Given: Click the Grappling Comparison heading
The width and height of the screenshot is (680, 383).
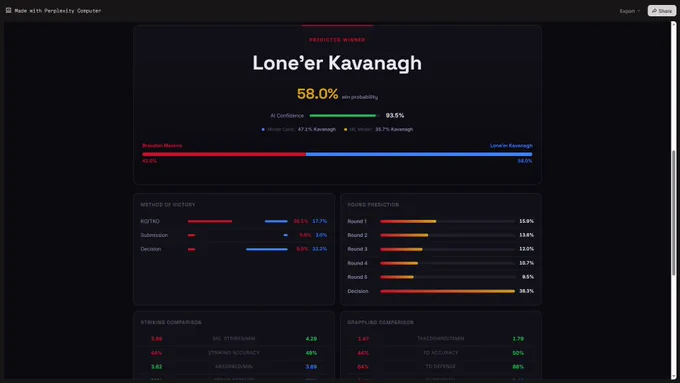Looking at the screenshot, I should 380,322.
